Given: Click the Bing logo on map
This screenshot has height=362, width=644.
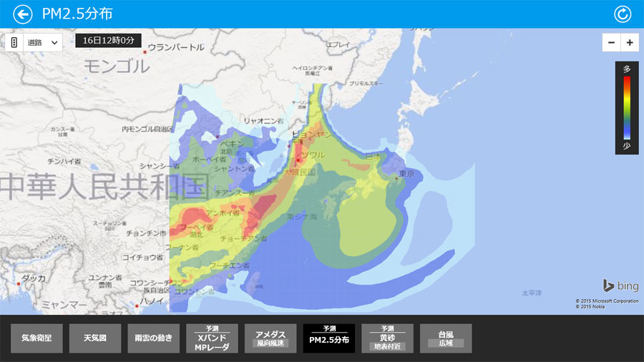Looking at the screenshot, I should [x=620, y=286].
